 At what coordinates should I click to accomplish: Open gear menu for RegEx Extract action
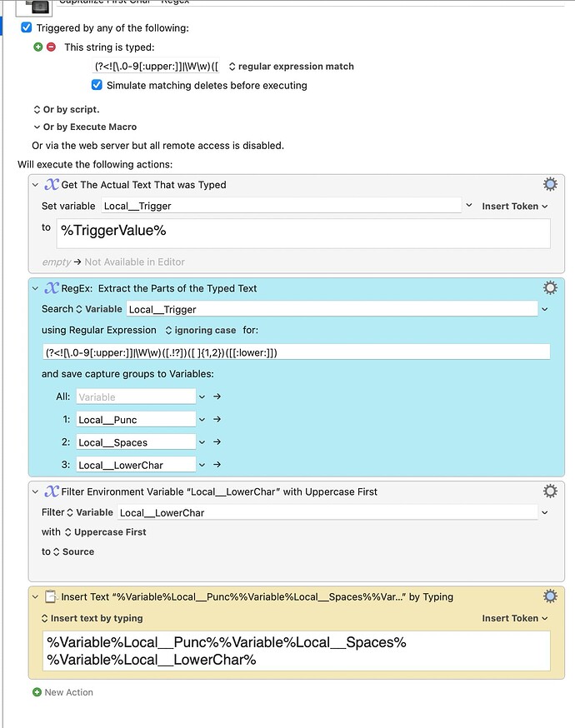coord(550,288)
